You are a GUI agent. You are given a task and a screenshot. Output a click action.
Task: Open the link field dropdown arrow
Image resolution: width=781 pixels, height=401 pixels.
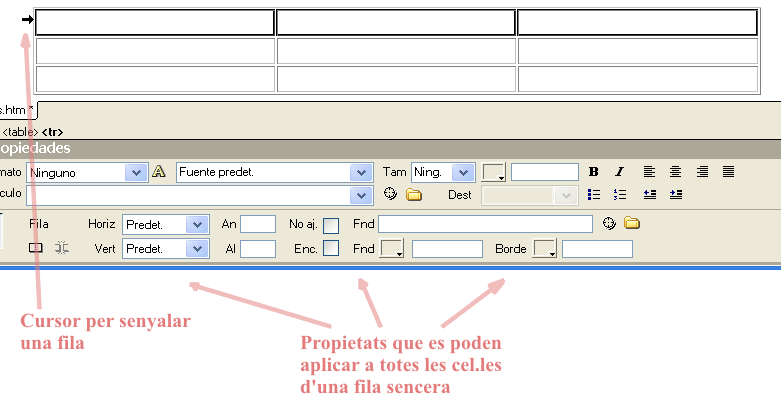[x=361, y=196]
